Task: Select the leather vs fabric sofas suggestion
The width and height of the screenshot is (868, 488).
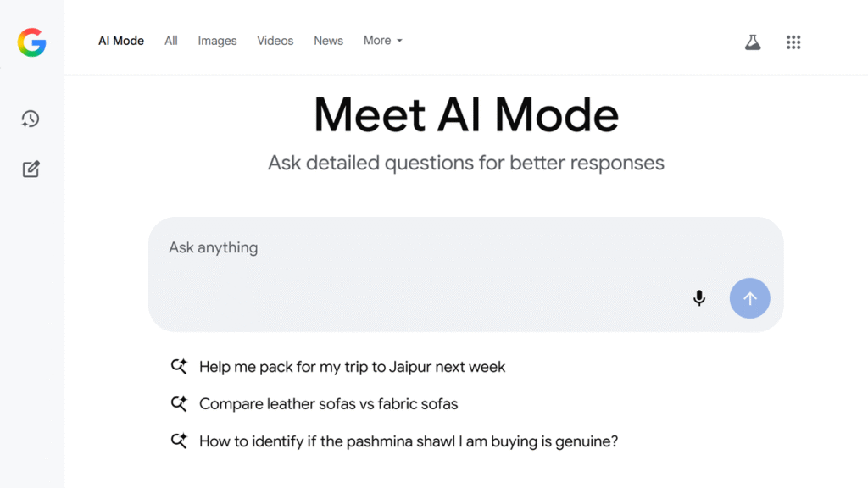Action: (x=328, y=404)
